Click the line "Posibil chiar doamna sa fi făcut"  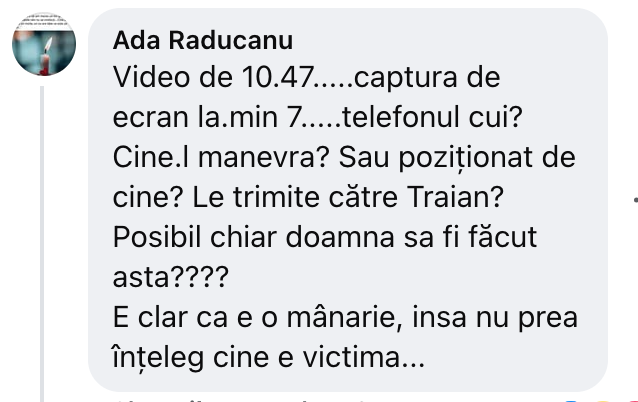tap(325, 237)
